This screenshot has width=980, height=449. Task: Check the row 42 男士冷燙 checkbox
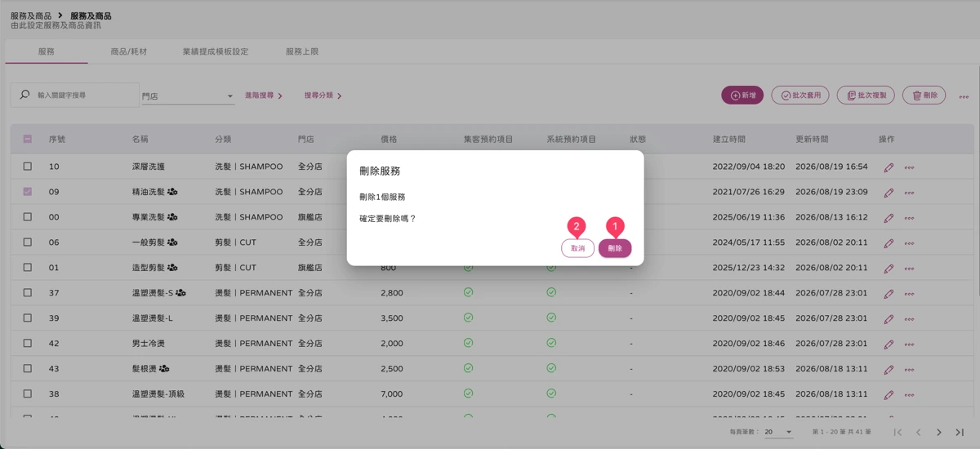click(28, 343)
